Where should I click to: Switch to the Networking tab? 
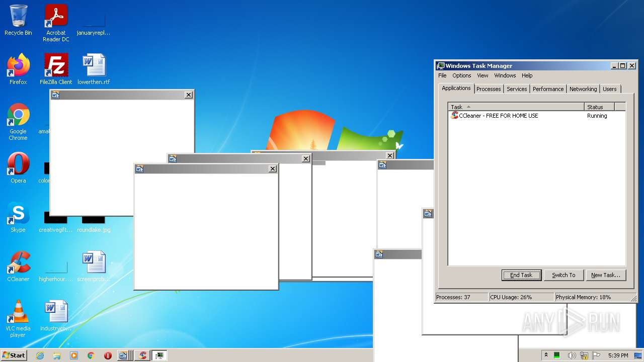point(583,89)
